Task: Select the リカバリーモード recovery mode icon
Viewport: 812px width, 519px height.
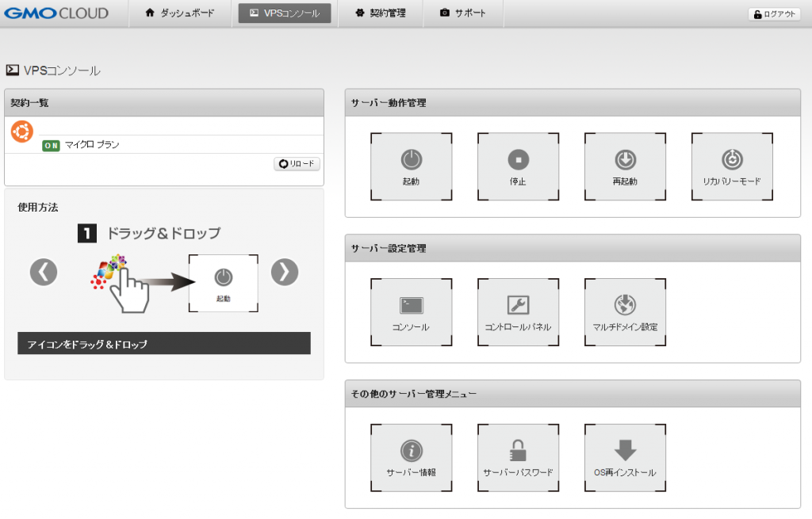Action: pyautogui.click(x=732, y=166)
